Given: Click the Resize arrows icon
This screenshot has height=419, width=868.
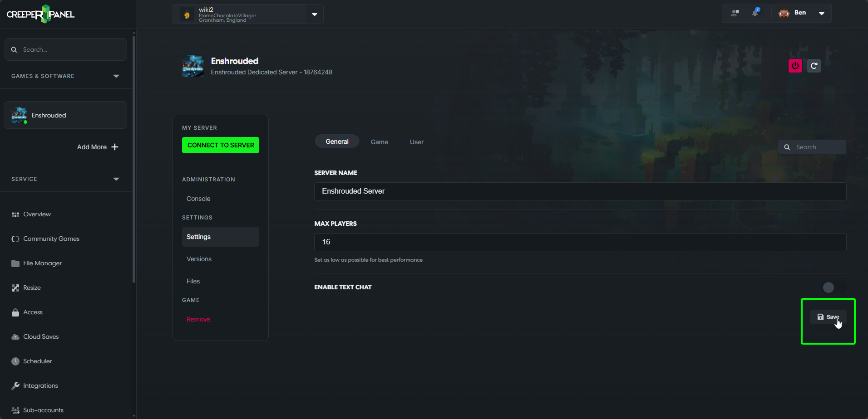Looking at the screenshot, I should (x=15, y=288).
